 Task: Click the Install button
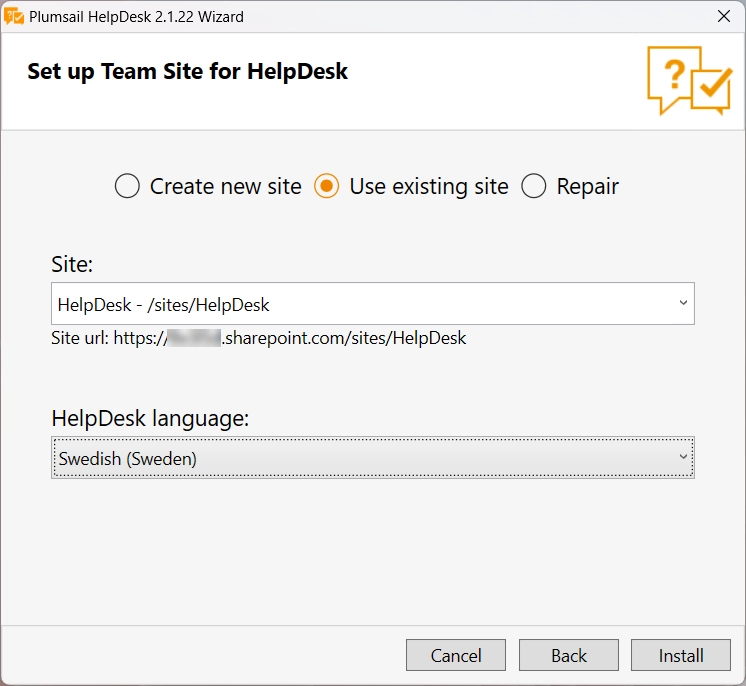(x=680, y=655)
